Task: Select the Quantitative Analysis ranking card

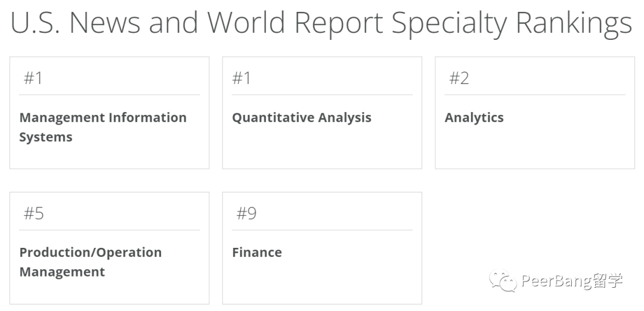Action: coord(322,113)
